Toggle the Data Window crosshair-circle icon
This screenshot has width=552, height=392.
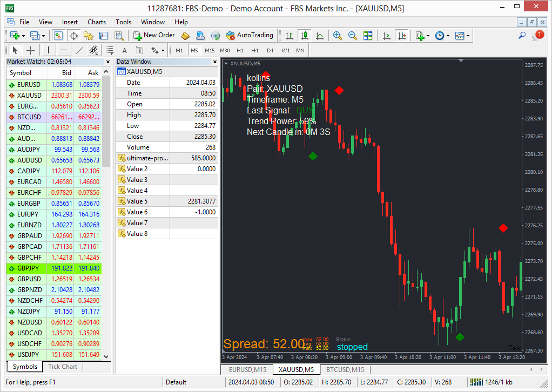click(73, 36)
